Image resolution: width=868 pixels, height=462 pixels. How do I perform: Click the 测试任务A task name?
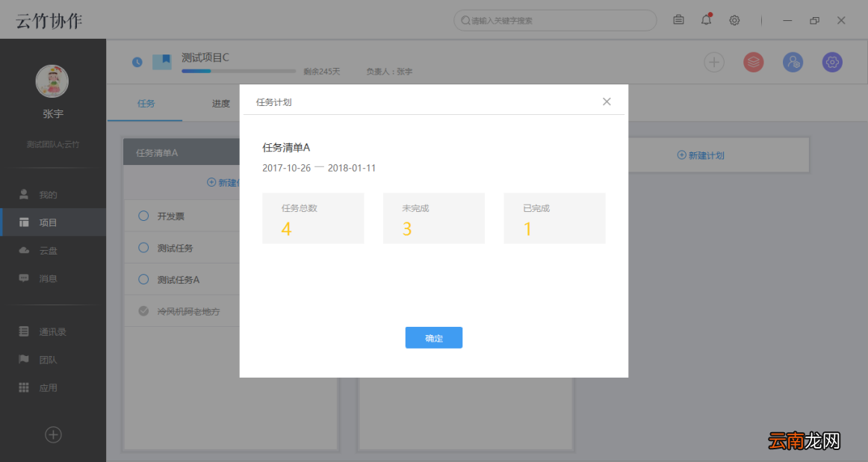[179, 280]
